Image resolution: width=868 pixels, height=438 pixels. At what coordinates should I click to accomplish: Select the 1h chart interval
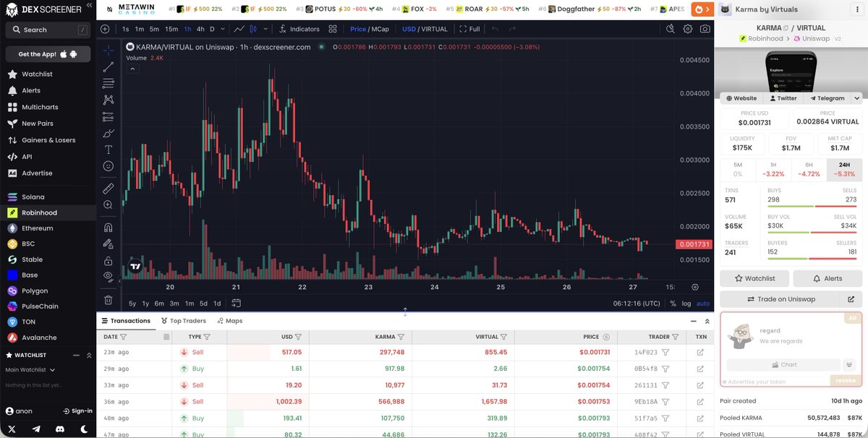tap(188, 29)
